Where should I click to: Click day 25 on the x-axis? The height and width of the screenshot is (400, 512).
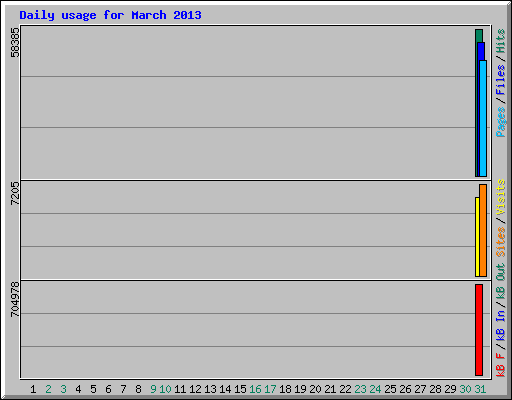[390, 389]
